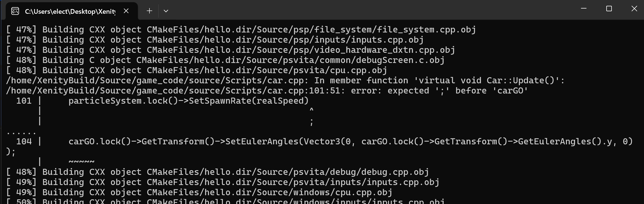Click the Car::Update() member function message line

point(285,81)
